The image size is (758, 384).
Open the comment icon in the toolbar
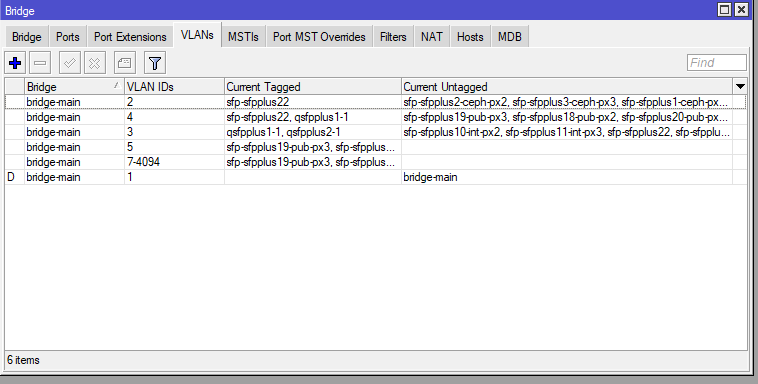pyautogui.click(x=125, y=63)
